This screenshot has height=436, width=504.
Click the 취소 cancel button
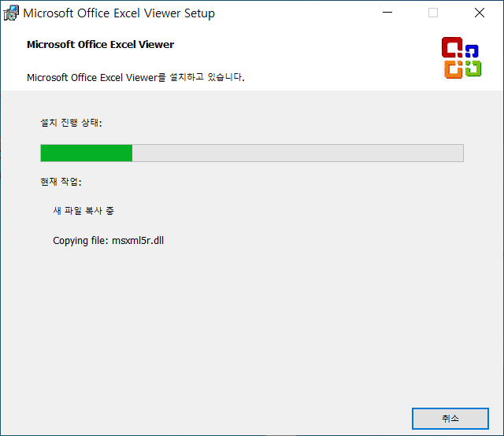[x=450, y=419]
